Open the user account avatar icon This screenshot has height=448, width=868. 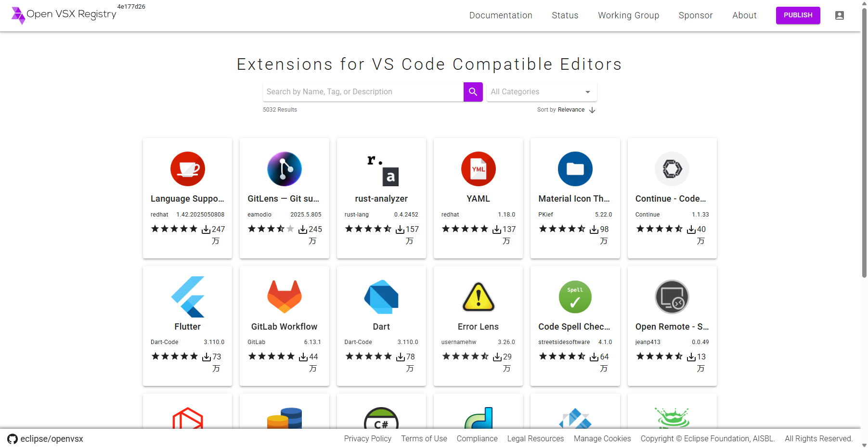(840, 15)
